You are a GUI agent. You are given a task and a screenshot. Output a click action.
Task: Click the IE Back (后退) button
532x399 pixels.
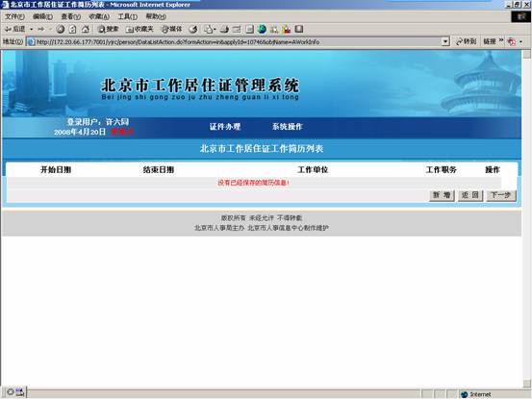[x=14, y=29]
